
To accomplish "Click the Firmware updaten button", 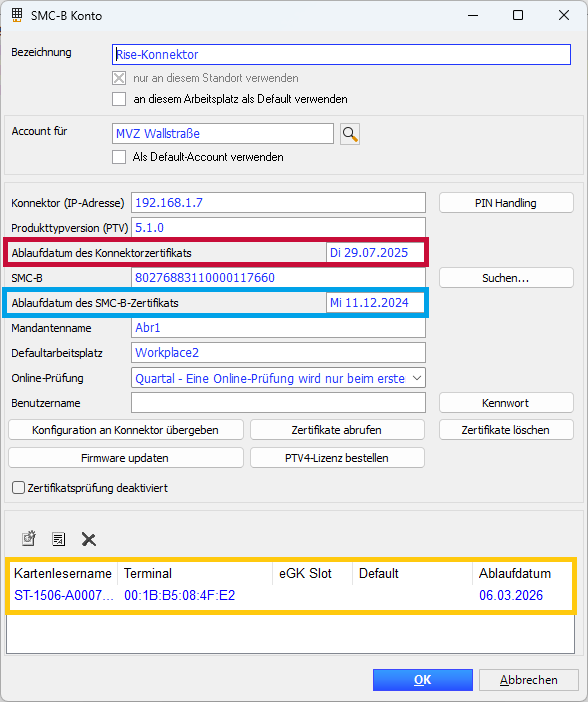I will tap(125, 458).
